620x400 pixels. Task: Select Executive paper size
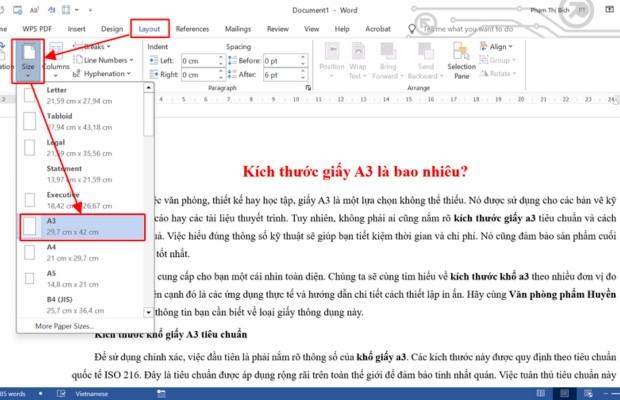[x=81, y=200]
